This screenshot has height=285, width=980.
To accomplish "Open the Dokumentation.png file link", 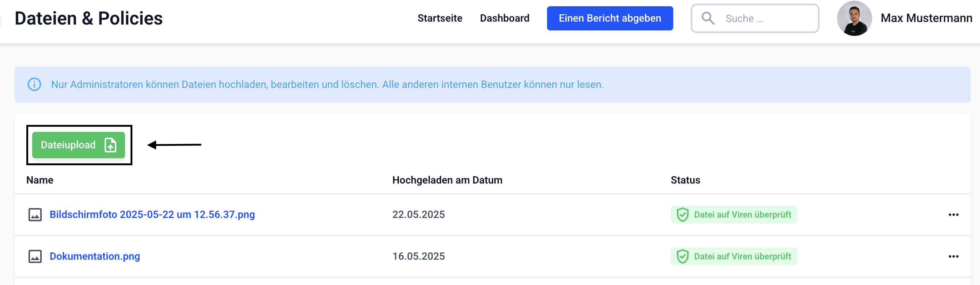I will click(95, 256).
